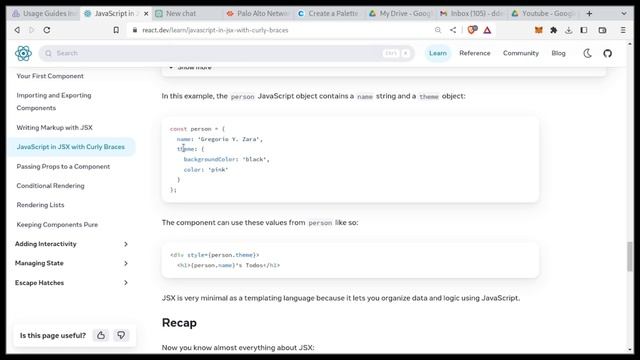Image resolution: width=640 pixels, height=360 pixels.
Task: Open the wallet icon in toolbar
Action: [602, 30]
